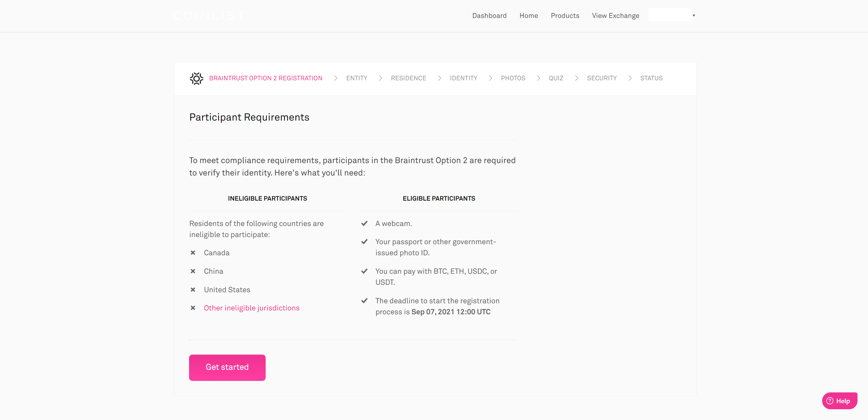This screenshot has width=868, height=420.
Task: Click the Braintrust sun logo icon
Action: point(197,78)
